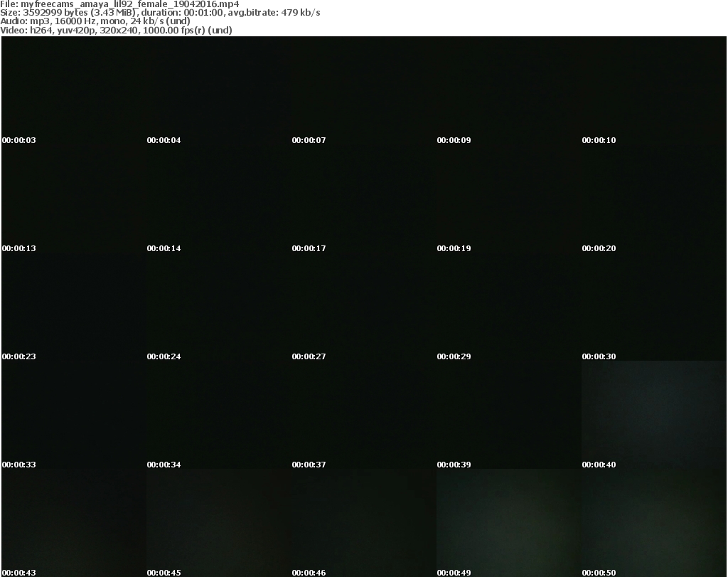Click the frame thumbnail stamped 00:00:46
Screen dimensions: 728x577
pos(363,523)
